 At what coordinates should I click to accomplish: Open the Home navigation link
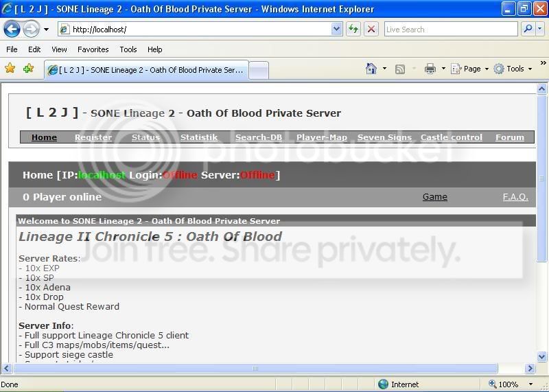(44, 137)
